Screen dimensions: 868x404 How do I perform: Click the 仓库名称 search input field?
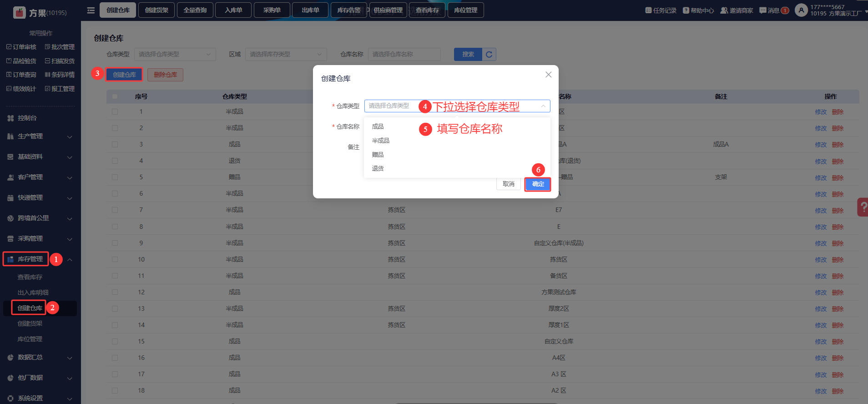click(x=404, y=55)
